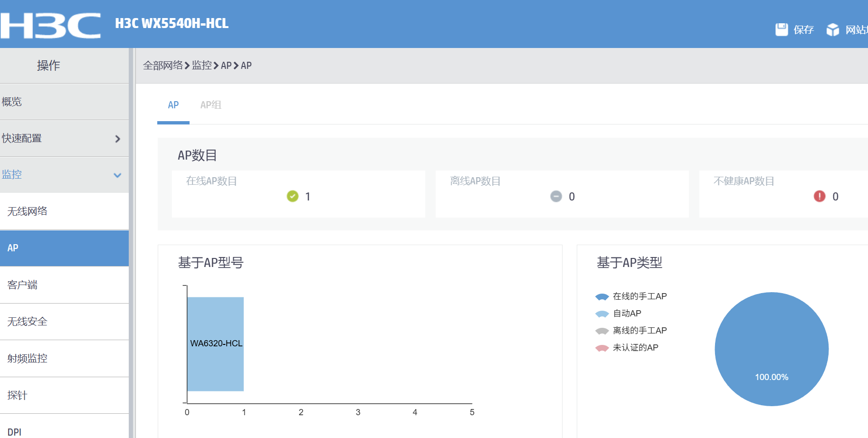Click the H3C logo
868x438 pixels.
50,25
